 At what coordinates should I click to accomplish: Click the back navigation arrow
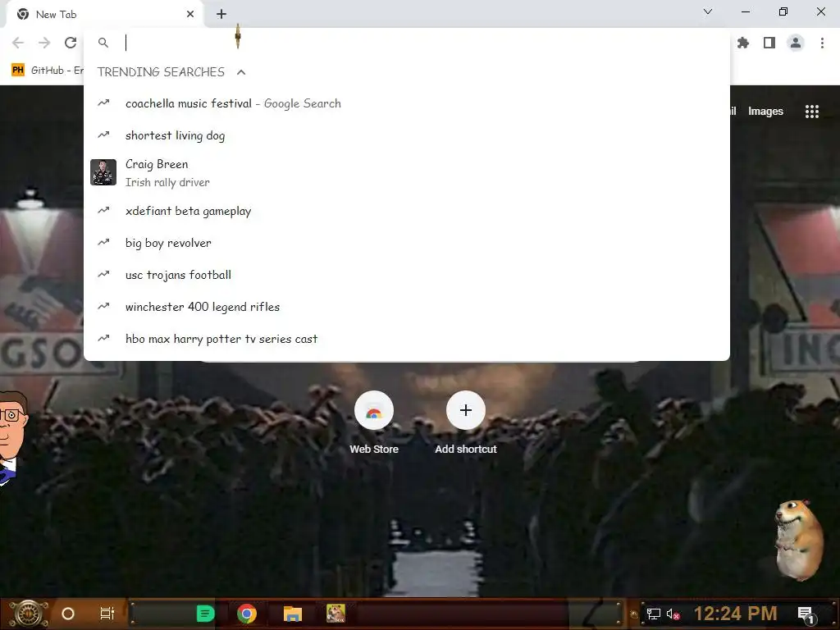click(x=18, y=43)
